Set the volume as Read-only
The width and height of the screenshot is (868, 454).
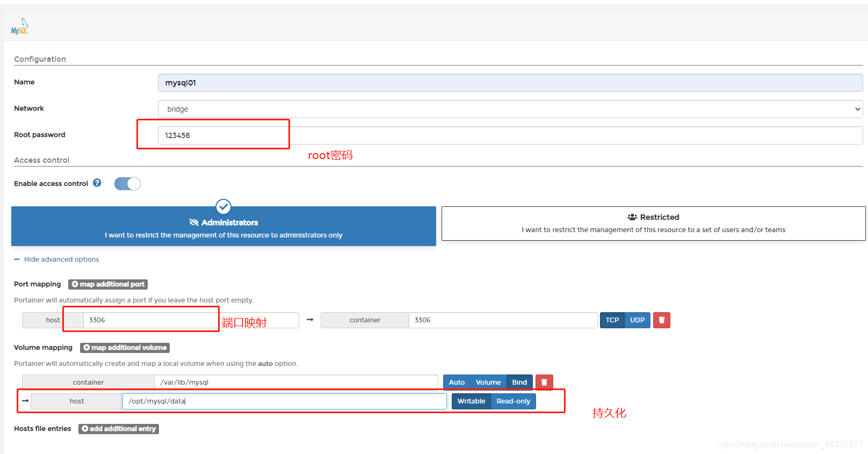click(x=513, y=401)
